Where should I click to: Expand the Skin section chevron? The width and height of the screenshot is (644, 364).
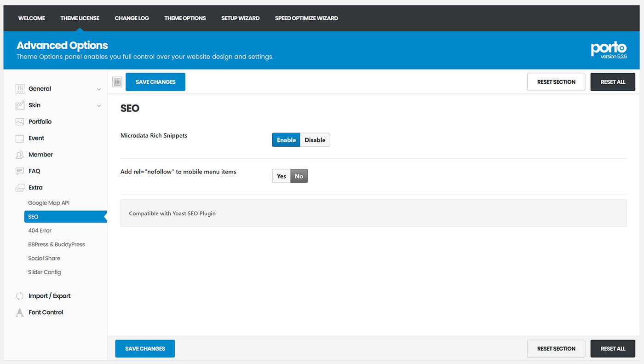point(99,106)
